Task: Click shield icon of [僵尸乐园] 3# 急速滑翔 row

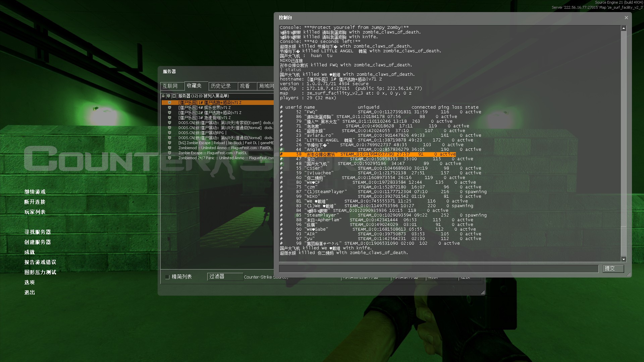Action: click(x=169, y=118)
